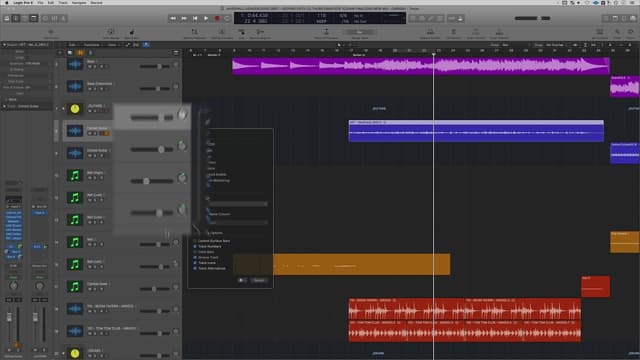Open the media Browser icon at far right

click(x=633, y=18)
